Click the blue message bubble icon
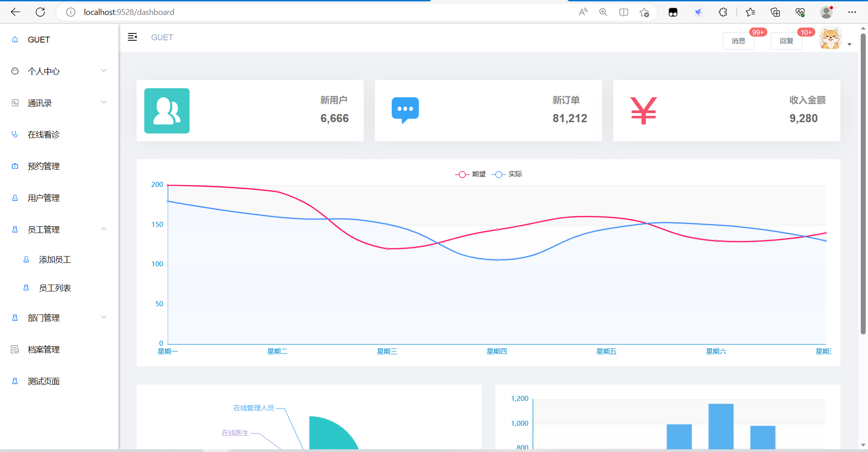868x452 pixels. [405, 110]
